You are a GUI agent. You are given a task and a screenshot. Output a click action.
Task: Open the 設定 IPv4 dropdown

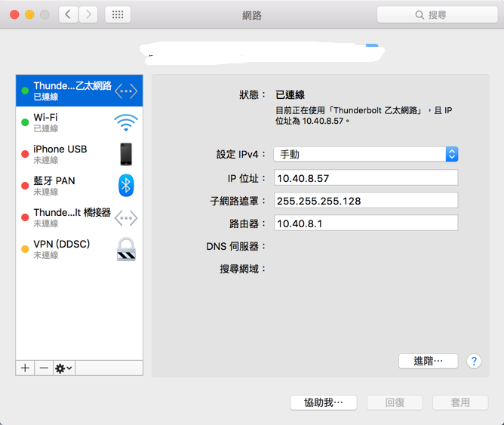pyautogui.click(x=366, y=154)
